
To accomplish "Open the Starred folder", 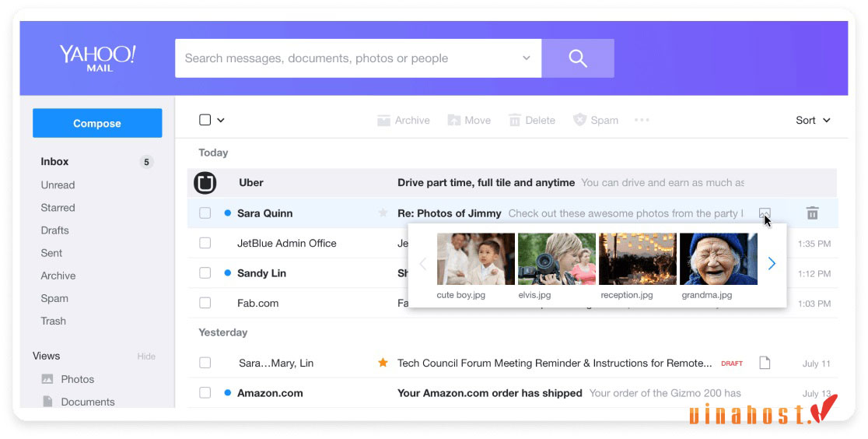I will tap(58, 208).
